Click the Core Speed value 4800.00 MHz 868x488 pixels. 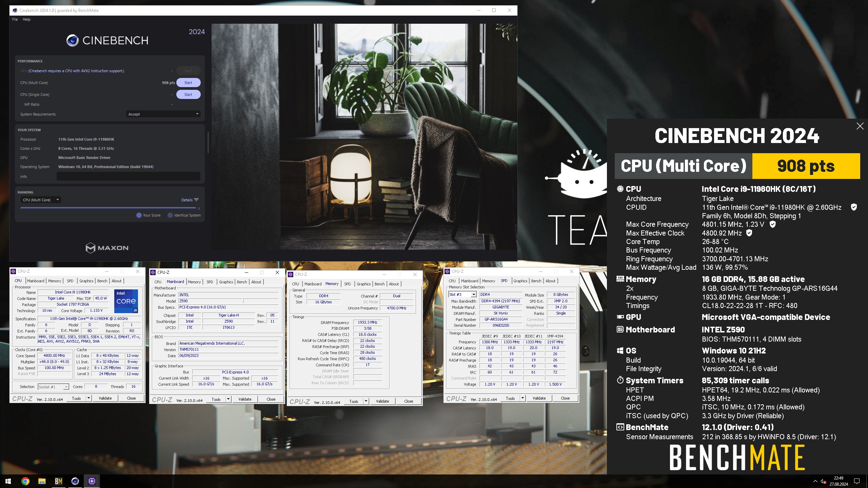[x=54, y=356]
